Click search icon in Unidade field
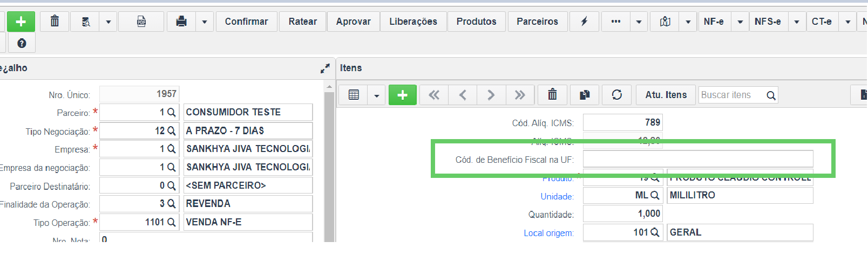 655,195
